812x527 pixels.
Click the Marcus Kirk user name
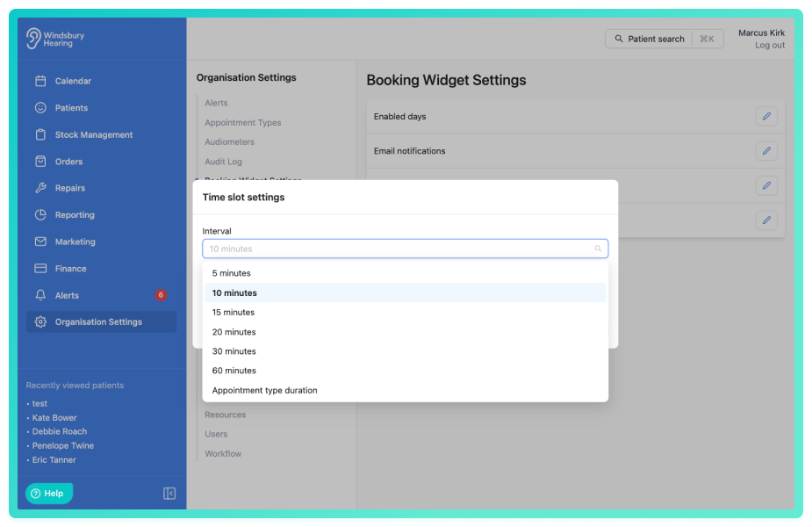pos(761,32)
